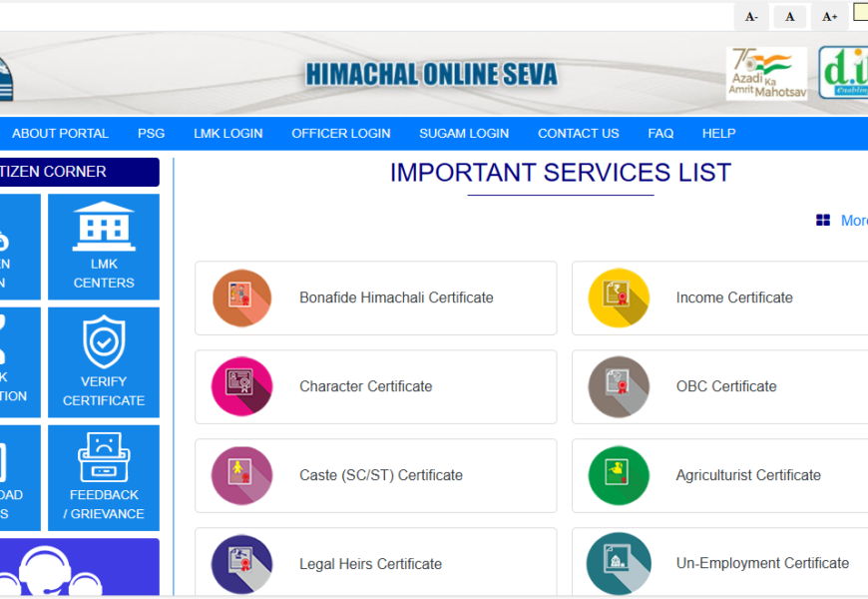The image size is (868, 599).
Task: Increase font size with A+ button
Action: coord(829,17)
